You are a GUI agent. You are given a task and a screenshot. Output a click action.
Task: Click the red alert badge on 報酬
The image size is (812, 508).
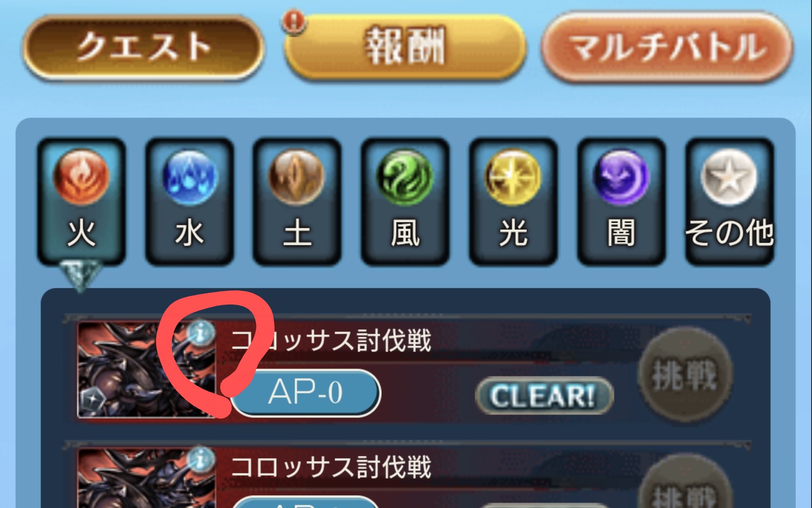pos(295,22)
